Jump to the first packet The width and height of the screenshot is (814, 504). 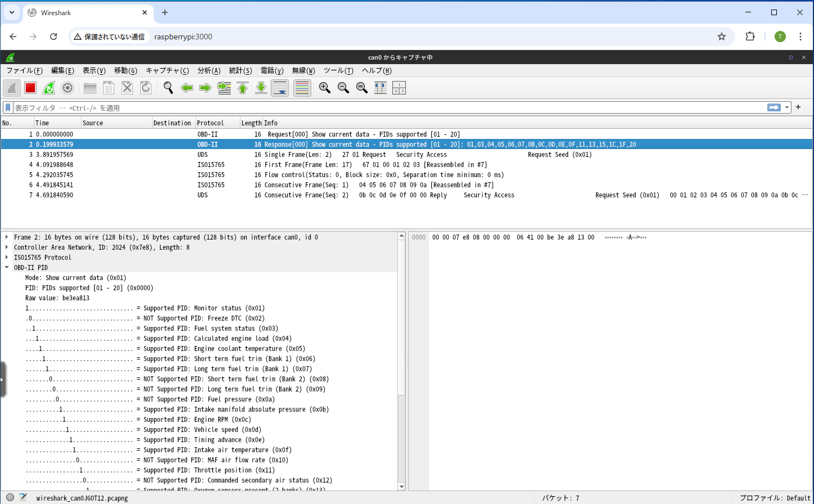point(242,88)
